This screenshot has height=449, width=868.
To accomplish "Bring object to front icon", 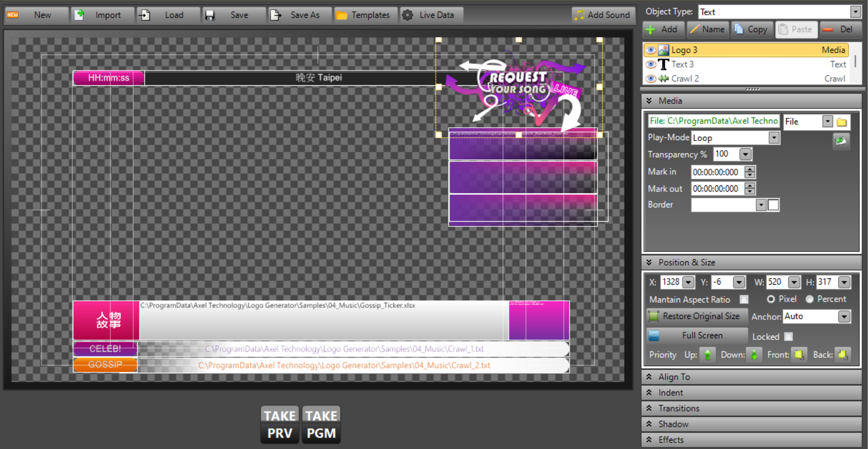I will point(798,355).
